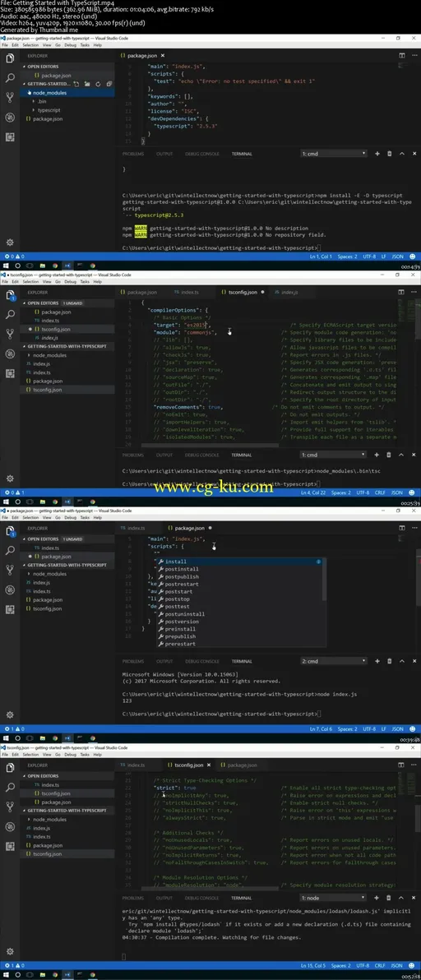Open index.js in the es2015 window project tree

(x=67, y=363)
